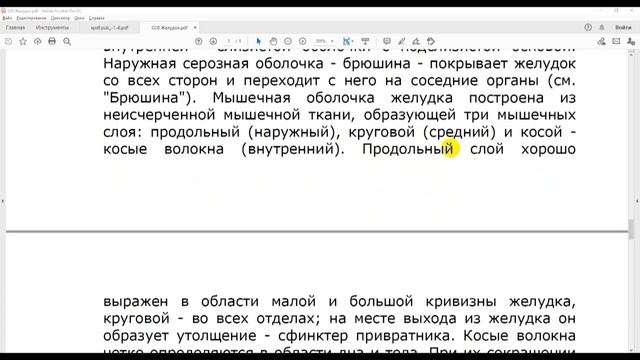
Task: Open help question mark icon
Action: tap(588, 27)
